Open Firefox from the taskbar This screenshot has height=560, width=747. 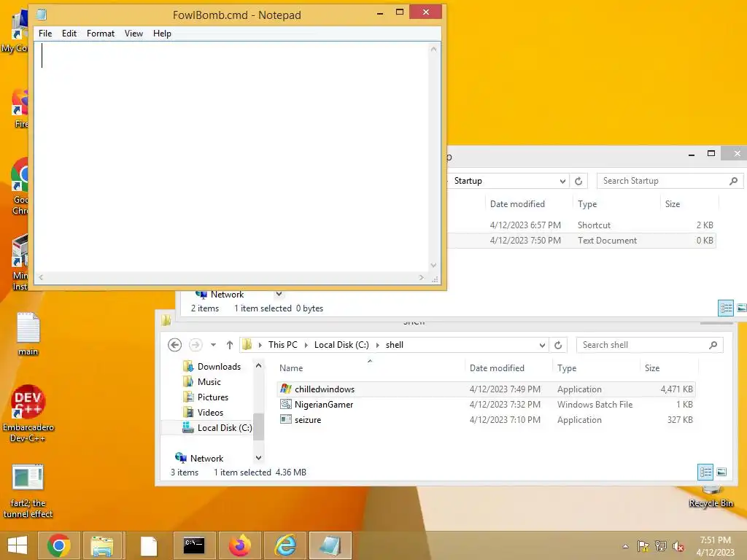pos(239,545)
